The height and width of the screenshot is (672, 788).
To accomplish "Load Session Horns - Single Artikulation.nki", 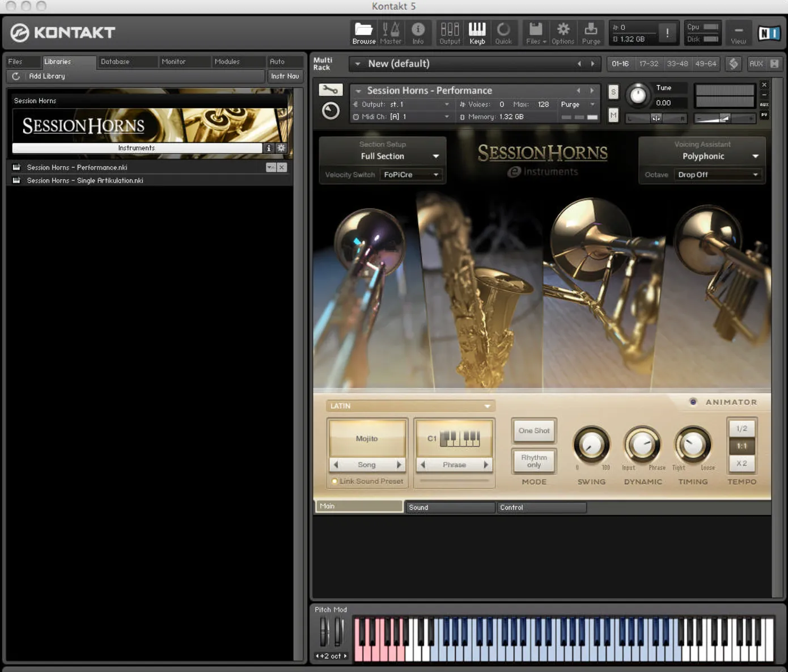I will pyautogui.click(x=150, y=180).
